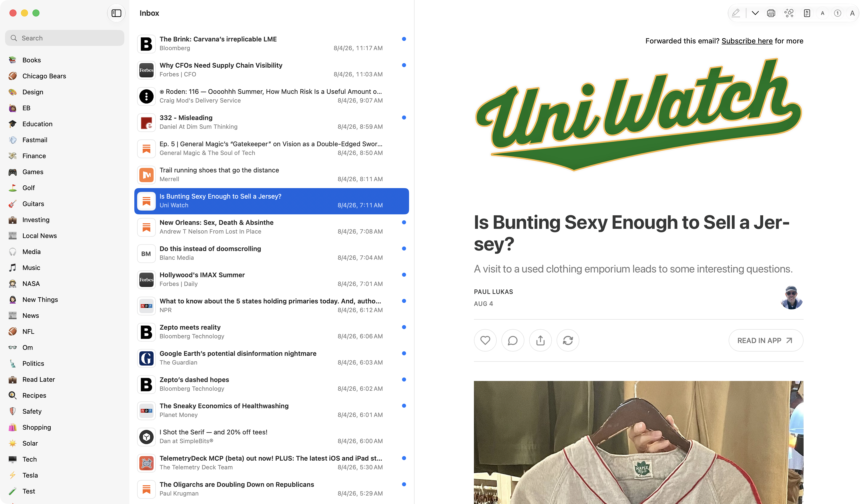Click the NFL football icon
This screenshot has width=863, height=504.
point(13,332)
